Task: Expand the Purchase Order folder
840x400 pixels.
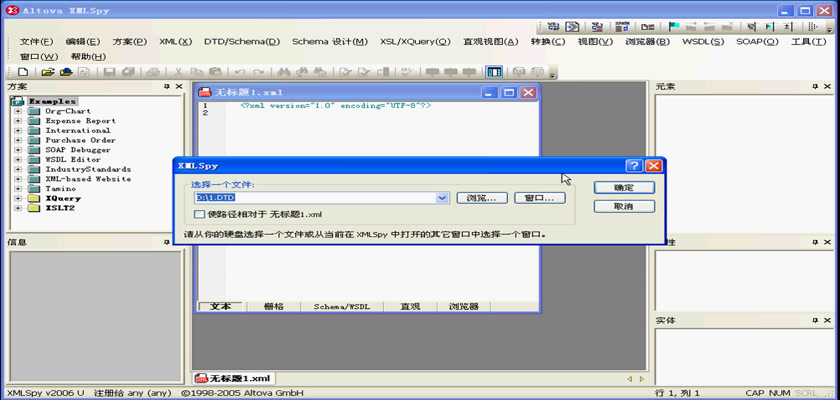Action: click(x=18, y=140)
